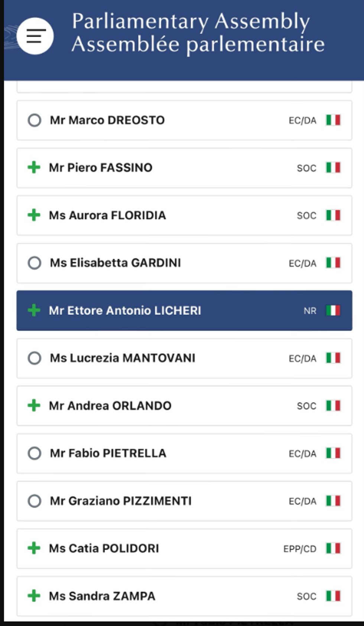Click green plus icon beside Catia POLIDORI

34,548
